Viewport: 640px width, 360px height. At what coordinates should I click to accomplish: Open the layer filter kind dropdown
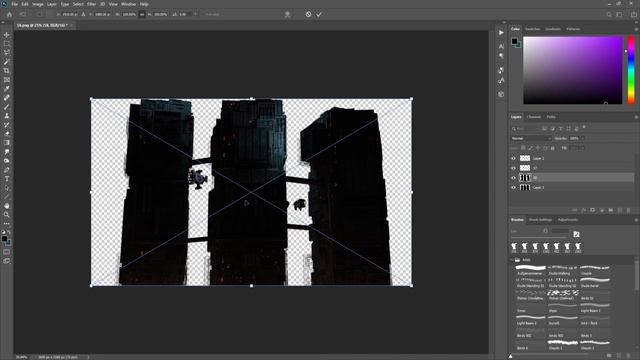(525, 129)
